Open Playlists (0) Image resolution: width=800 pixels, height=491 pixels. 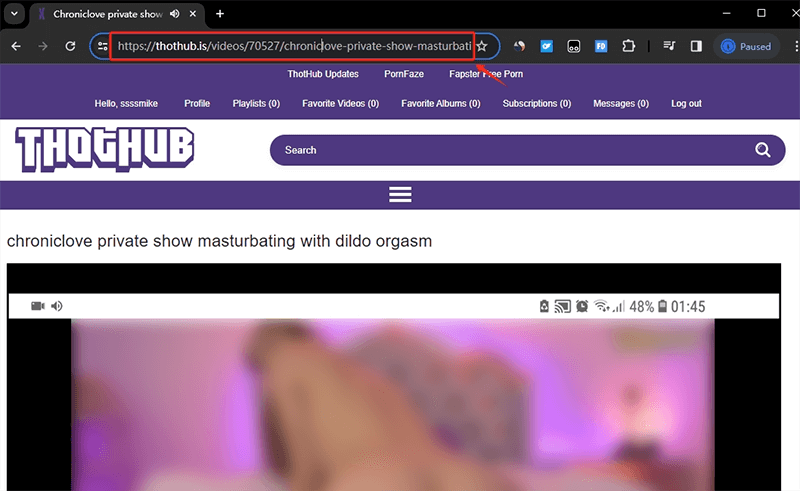click(x=256, y=104)
